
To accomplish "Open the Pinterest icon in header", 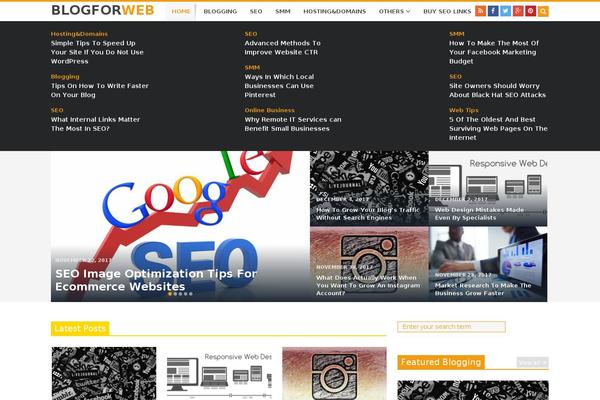I will coord(530,11).
